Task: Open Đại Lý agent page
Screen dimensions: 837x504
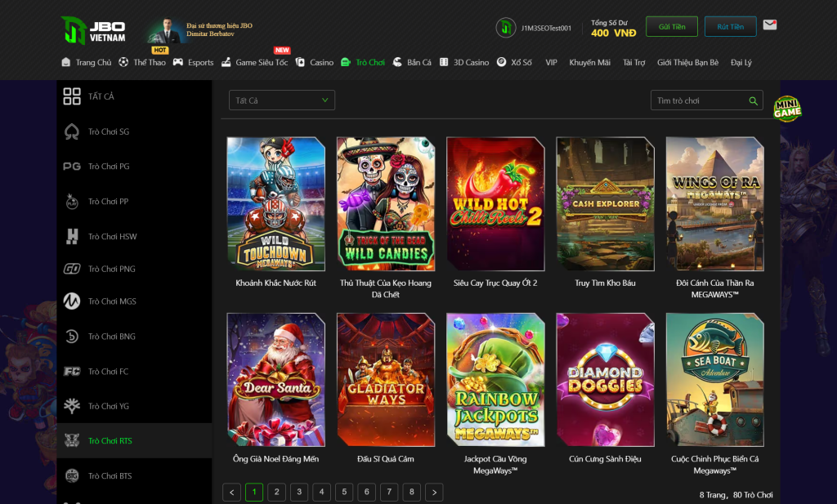Action: [741, 62]
